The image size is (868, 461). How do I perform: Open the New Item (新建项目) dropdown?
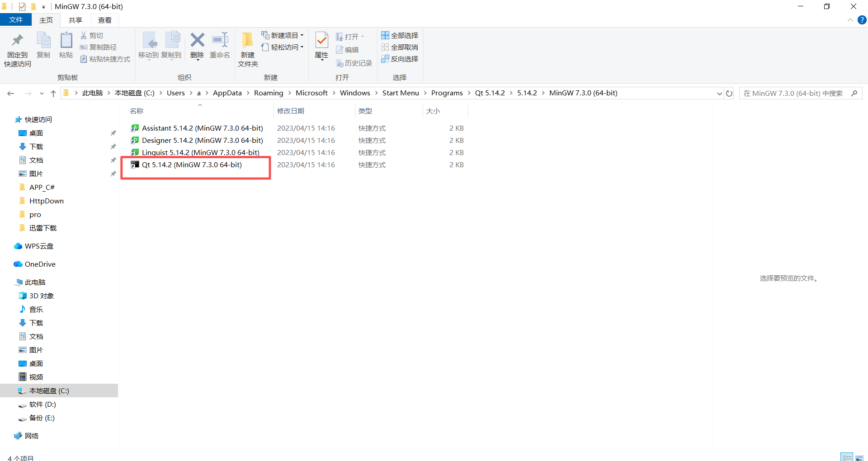point(283,35)
